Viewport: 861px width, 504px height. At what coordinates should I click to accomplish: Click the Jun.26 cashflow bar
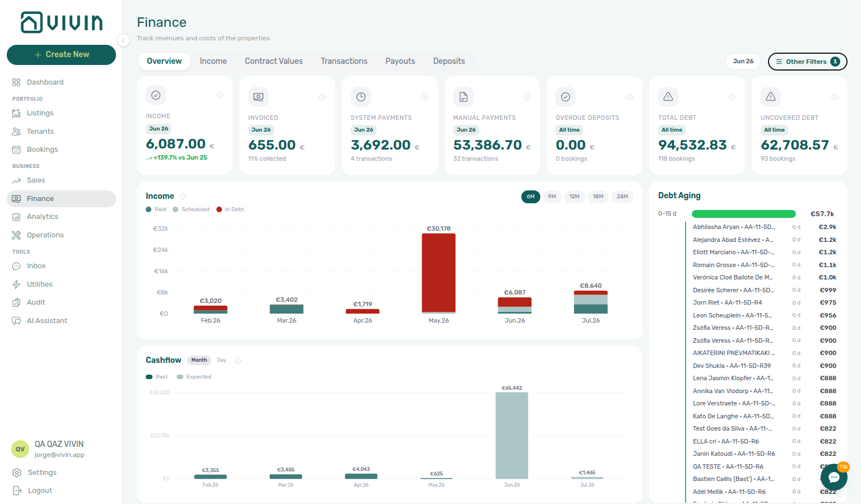click(x=512, y=436)
